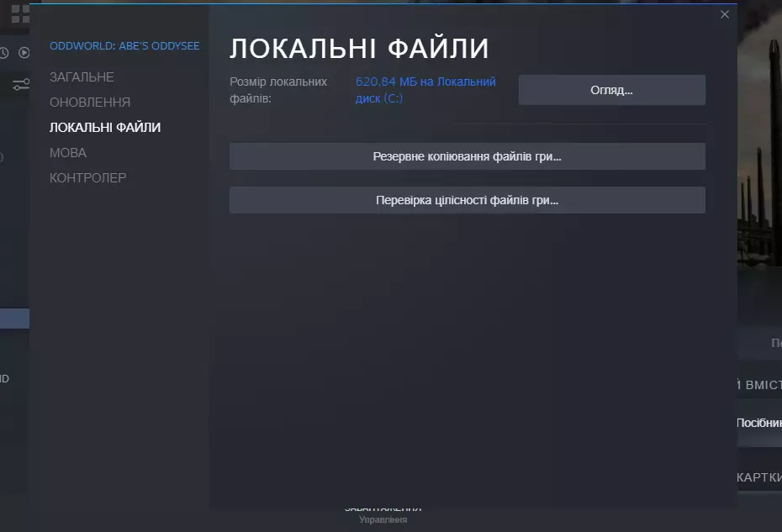Click the ЛОКАЛЬНІ ФАЙЛИ page heading
This screenshot has height=532, width=782.
coord(359,49)
